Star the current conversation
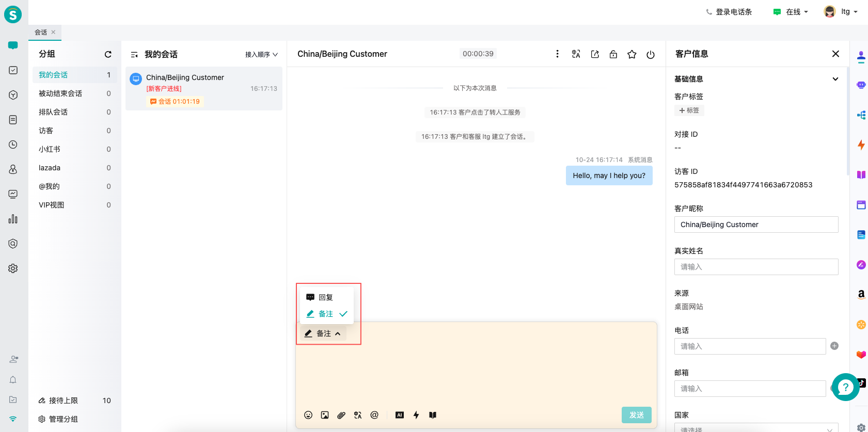Image resolution: width=868 pixels, height=432 pixels. pos(632,54)
